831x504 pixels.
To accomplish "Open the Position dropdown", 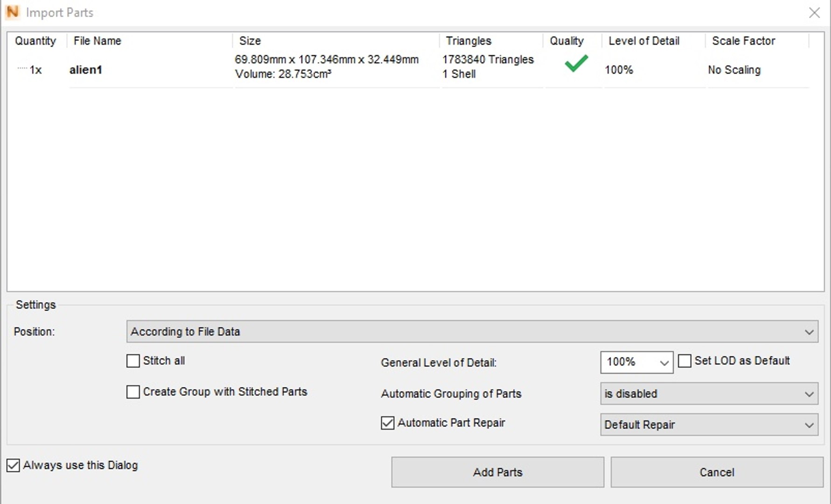I will [472, 331].
